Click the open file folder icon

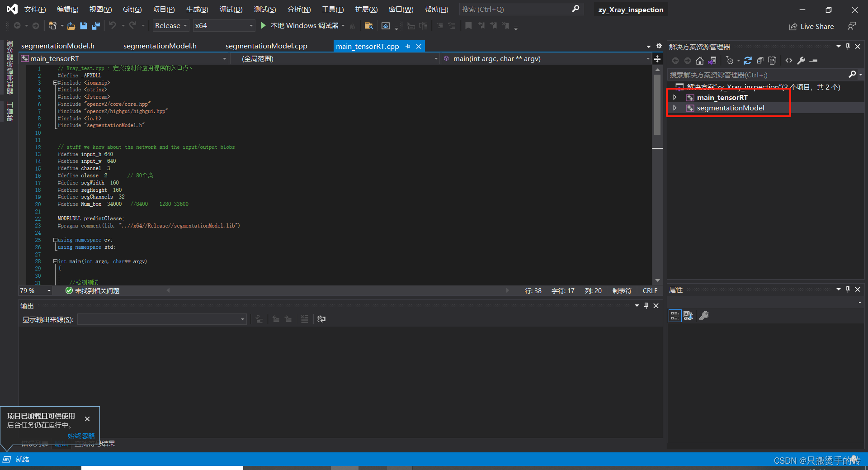point(71,26)
